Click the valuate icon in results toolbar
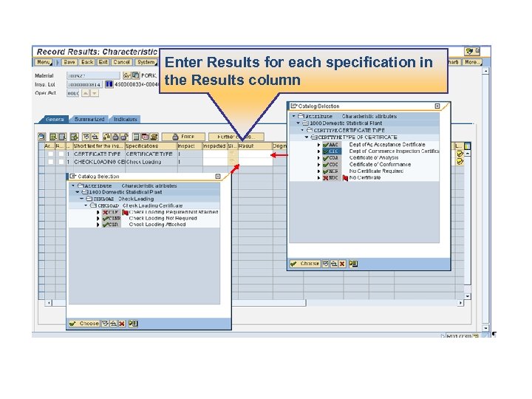Screen dimensions: 532x399 75,137
